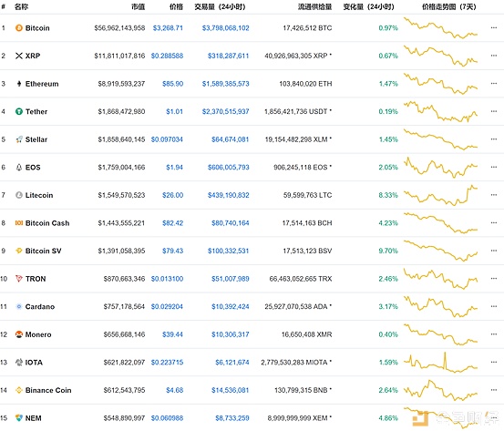Click the Binance Coin logo icon
This screenshot has height=431, width=504.
point(19,390)
